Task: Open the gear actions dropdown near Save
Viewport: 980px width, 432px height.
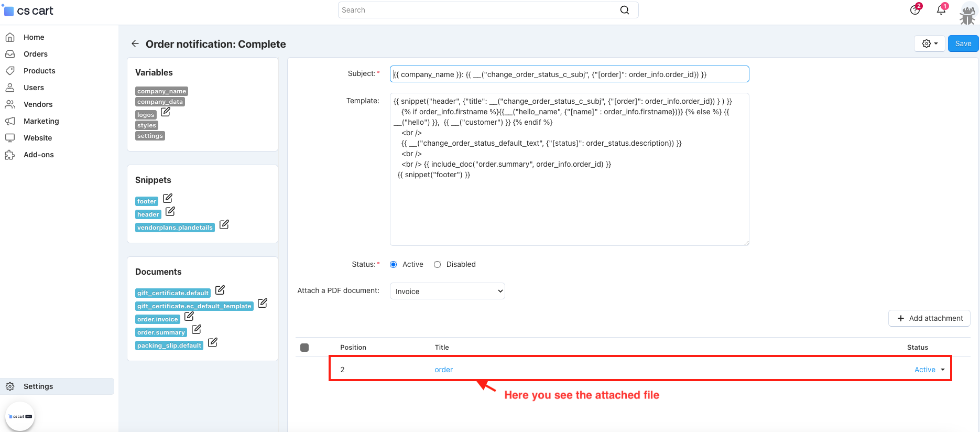Action: 930,44
